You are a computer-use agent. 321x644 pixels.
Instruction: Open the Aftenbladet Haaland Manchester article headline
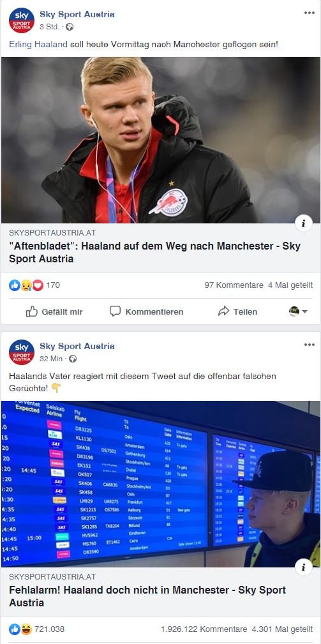(154, 252)
